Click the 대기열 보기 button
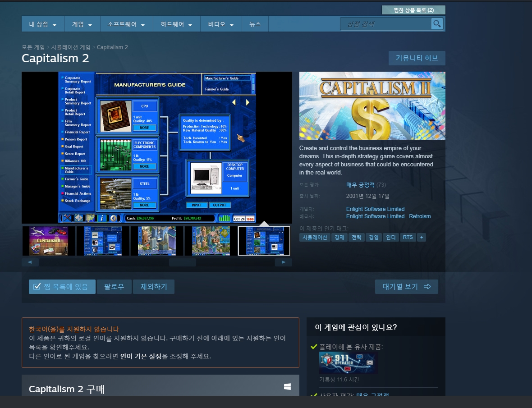The image size is (532, 408). click(407, 287)
